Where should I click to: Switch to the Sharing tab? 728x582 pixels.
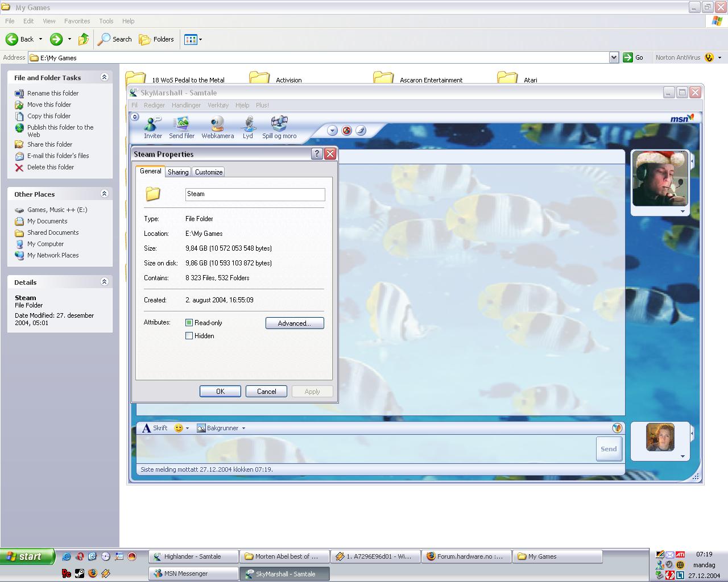coord(178,172)
